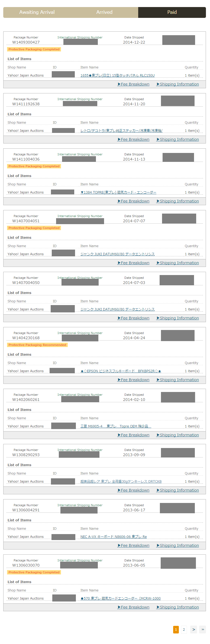
Task: Jump to the last page arrow button
Action: (x=202, y=629)
